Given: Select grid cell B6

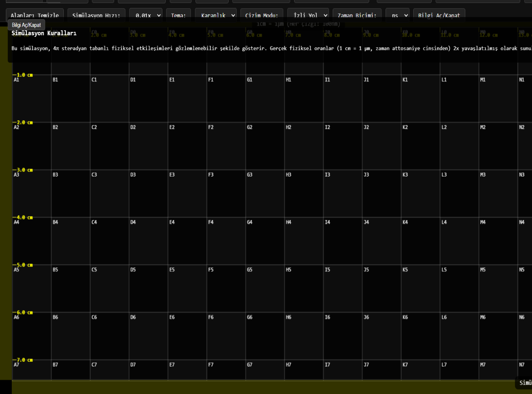Looking at the screenshot, I should (71, 336).
